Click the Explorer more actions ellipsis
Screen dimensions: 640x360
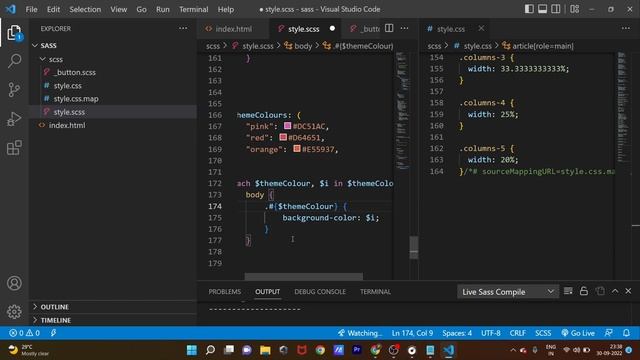point(183,29)
